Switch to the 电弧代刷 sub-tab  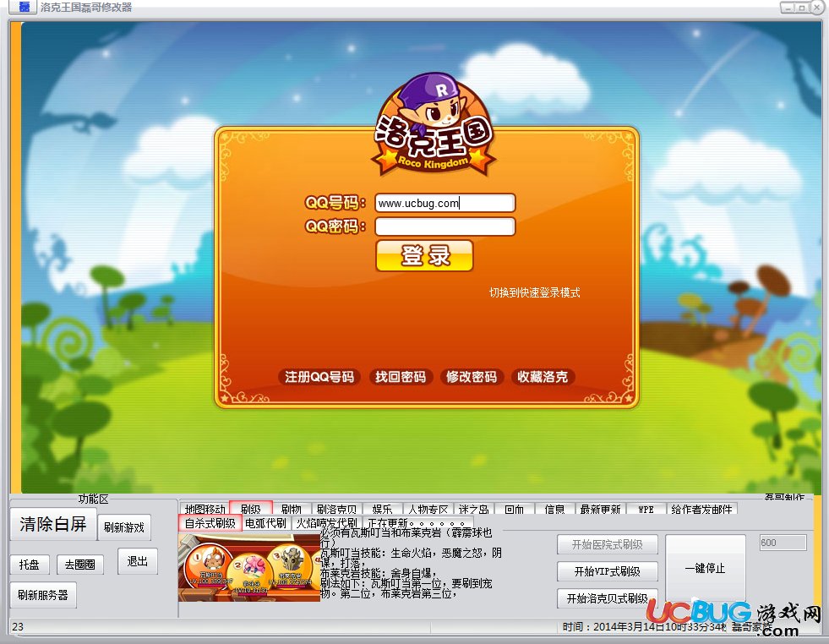coord(265,523)
